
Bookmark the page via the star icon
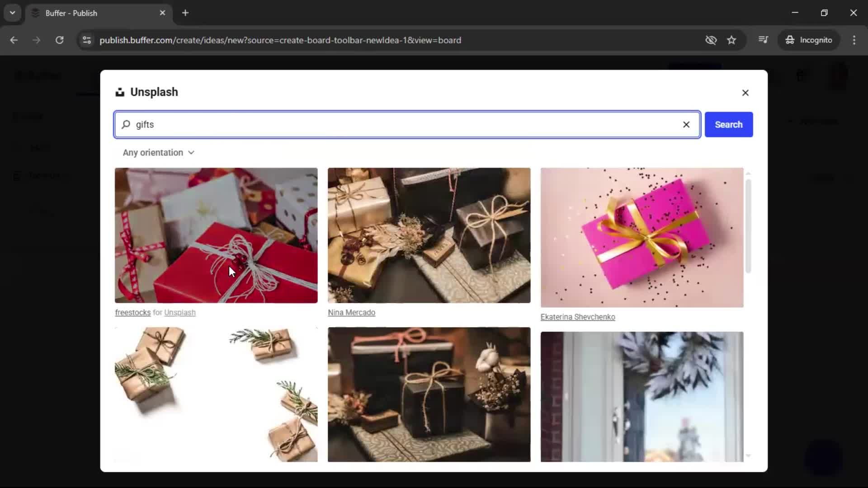click(731, 40)
